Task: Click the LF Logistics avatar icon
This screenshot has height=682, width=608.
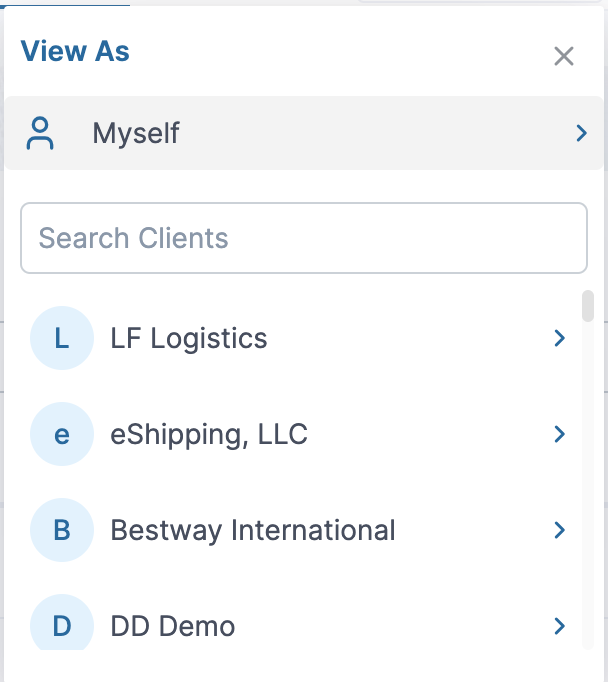Action: click(x=62, y=339)
